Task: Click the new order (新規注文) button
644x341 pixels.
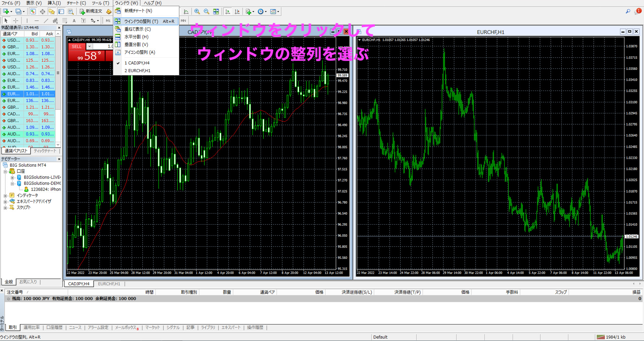Action: [91, 11]
